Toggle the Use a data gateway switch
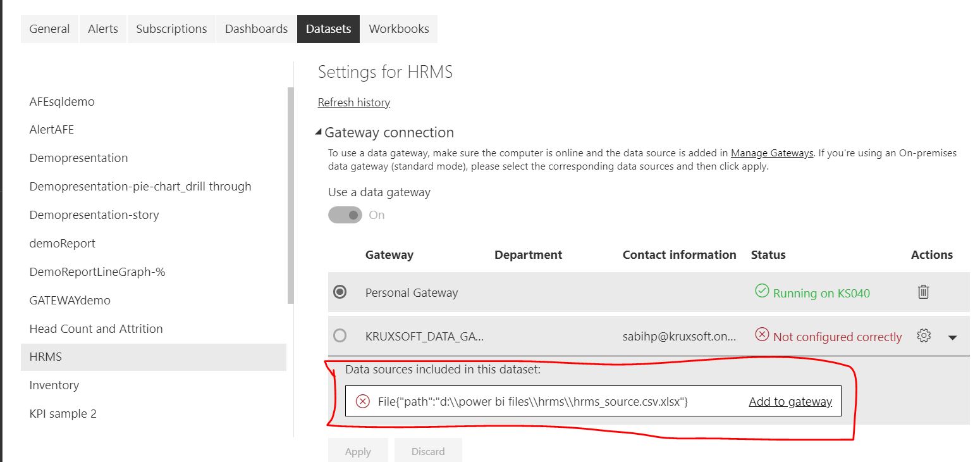 click(345, 215)
